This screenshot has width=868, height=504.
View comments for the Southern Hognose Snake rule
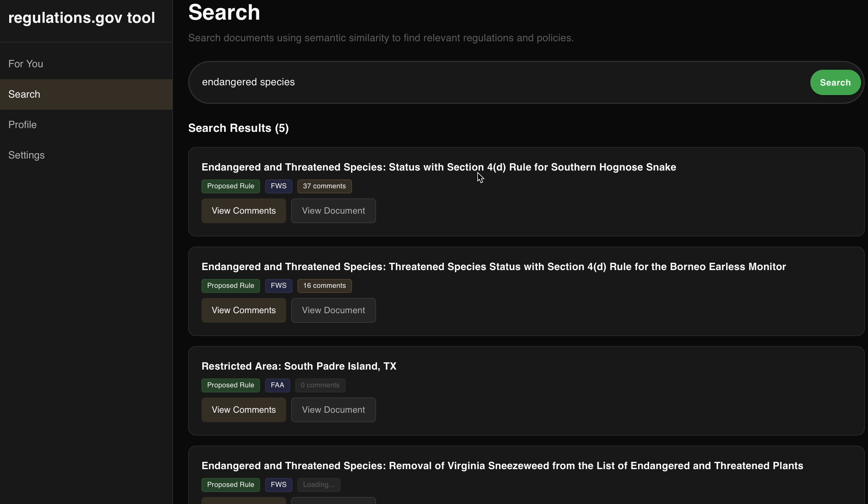(244, 210)
